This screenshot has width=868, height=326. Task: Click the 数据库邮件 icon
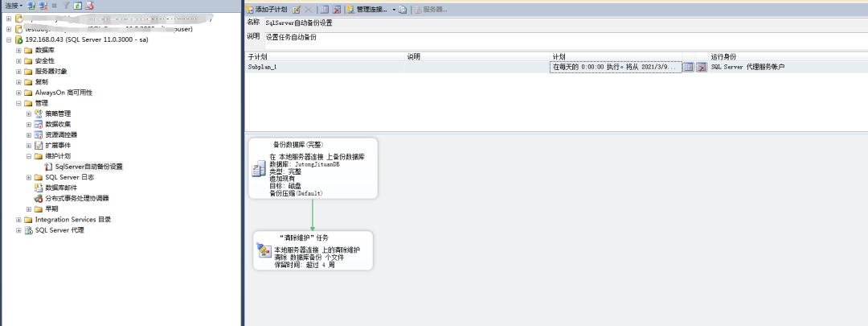coord(39,188)
